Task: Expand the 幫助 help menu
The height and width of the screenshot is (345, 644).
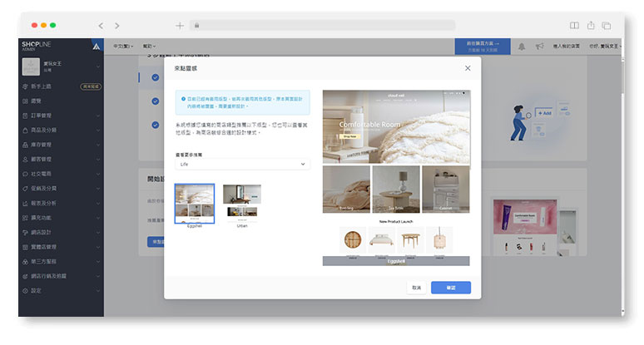Action: click(150, 47)
